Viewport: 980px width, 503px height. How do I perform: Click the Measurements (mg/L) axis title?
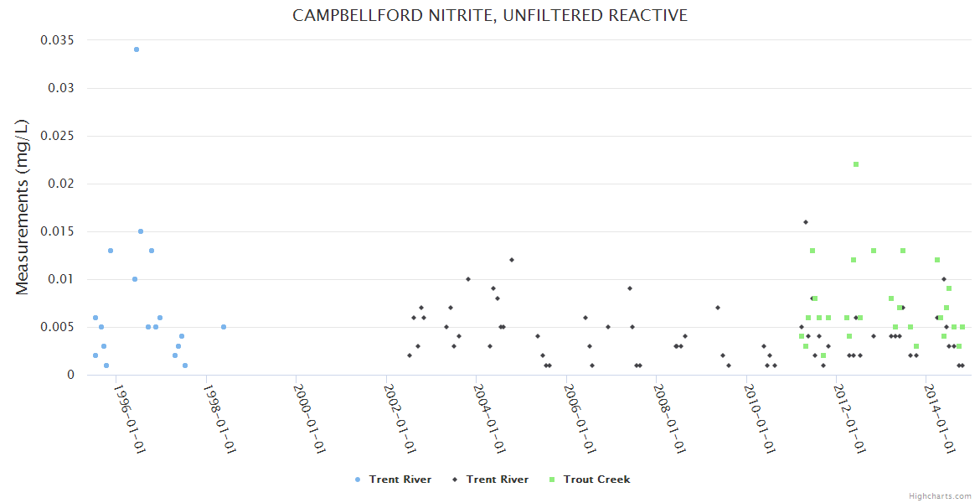(x=23, y=206)
